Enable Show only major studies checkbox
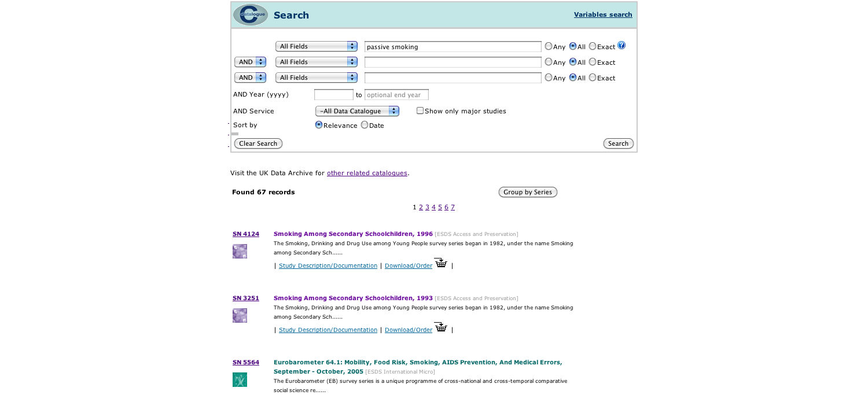Viewport: 868px width, 395px height. point(420,110)
